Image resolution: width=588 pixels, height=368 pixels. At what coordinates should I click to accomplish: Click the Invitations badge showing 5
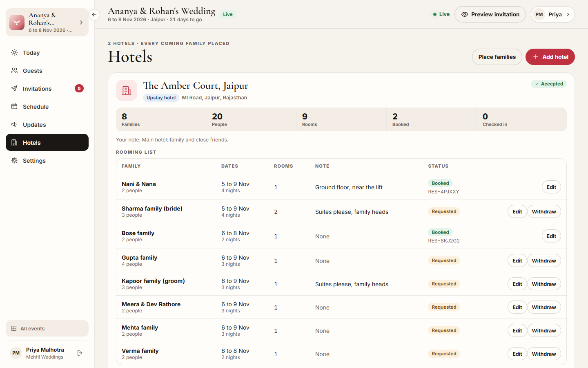79,88
